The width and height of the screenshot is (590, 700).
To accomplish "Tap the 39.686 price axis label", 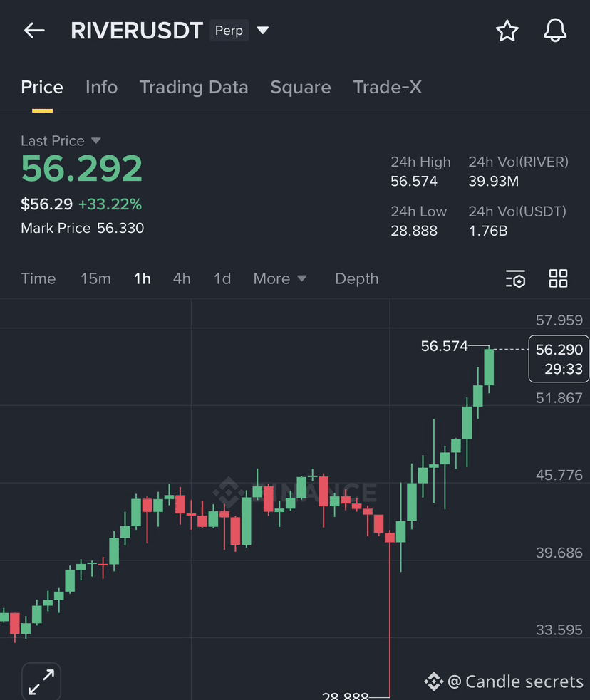I will tap(559, 553).
